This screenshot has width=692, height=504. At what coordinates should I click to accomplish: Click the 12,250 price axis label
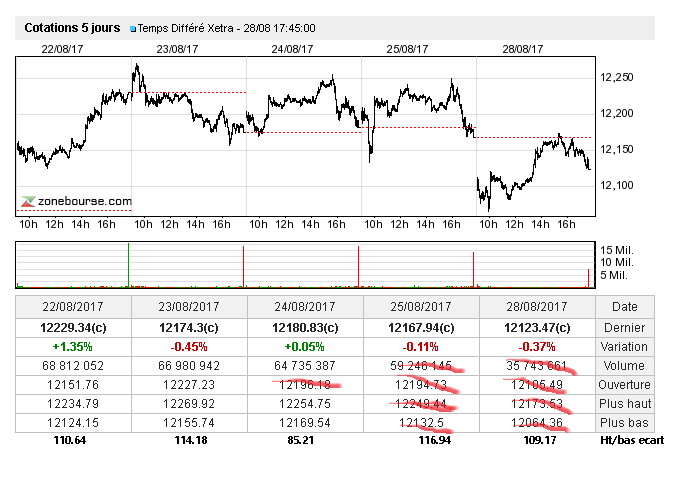(617, 77)
